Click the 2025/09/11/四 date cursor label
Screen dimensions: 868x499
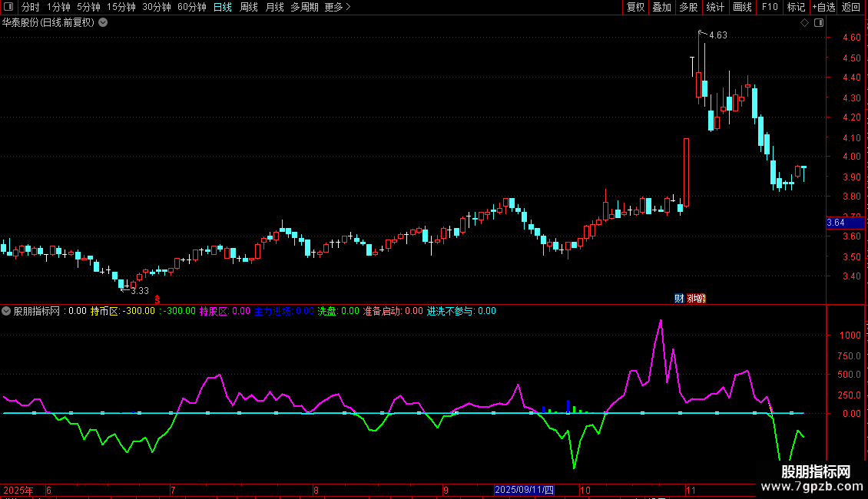(524, 490)
